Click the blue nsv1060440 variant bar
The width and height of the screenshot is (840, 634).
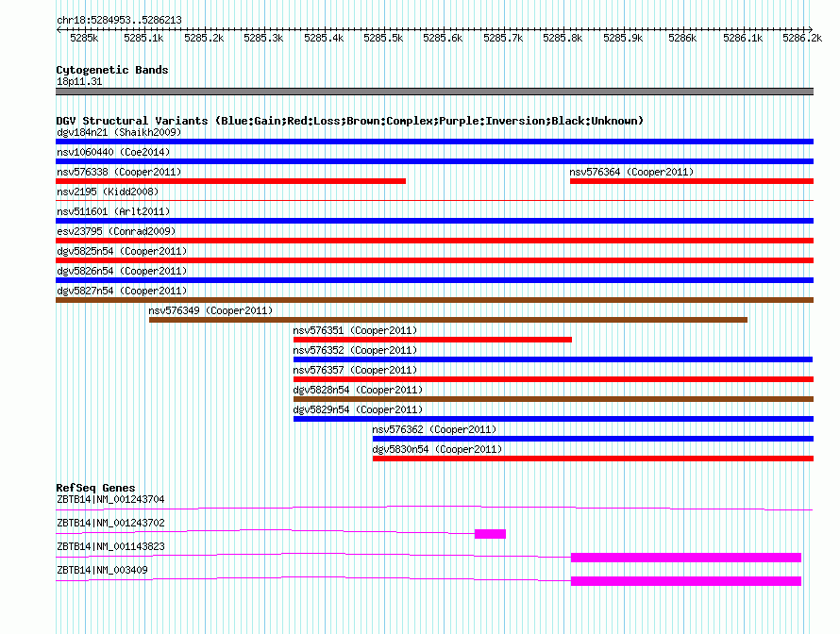coord(434,161)
